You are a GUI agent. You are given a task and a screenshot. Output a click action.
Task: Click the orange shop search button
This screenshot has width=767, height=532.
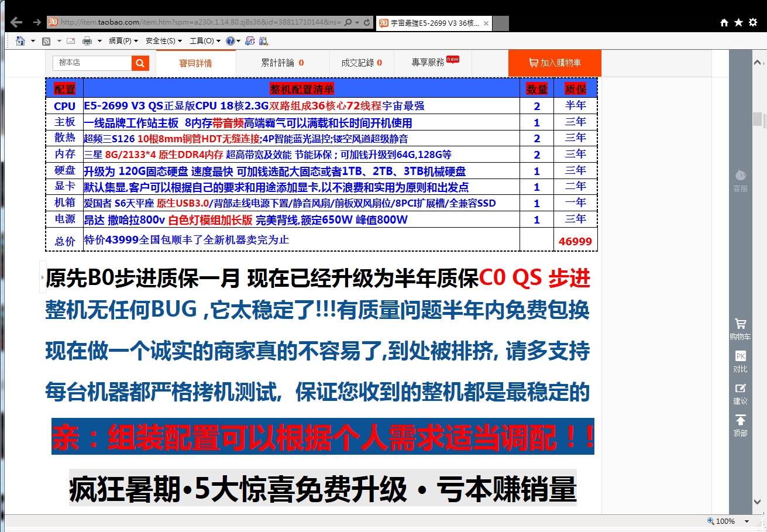(140, 63)
